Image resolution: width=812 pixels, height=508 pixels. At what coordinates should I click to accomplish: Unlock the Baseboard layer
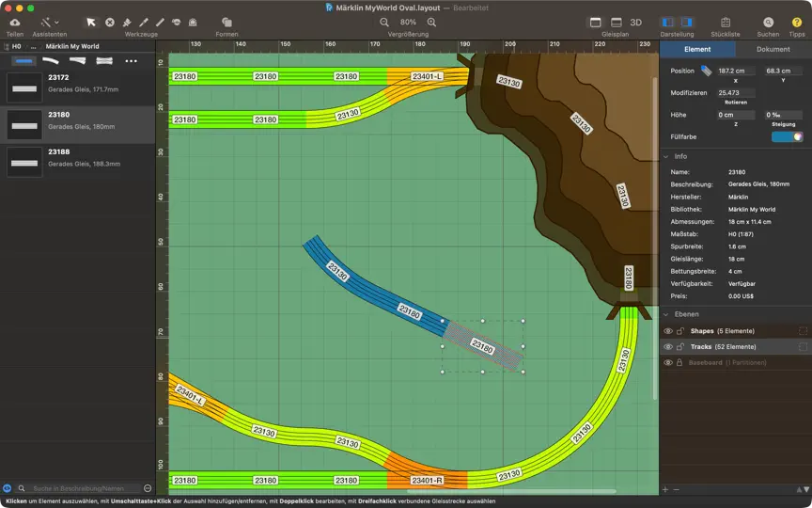pyautogui.click(x=679, y=363)
